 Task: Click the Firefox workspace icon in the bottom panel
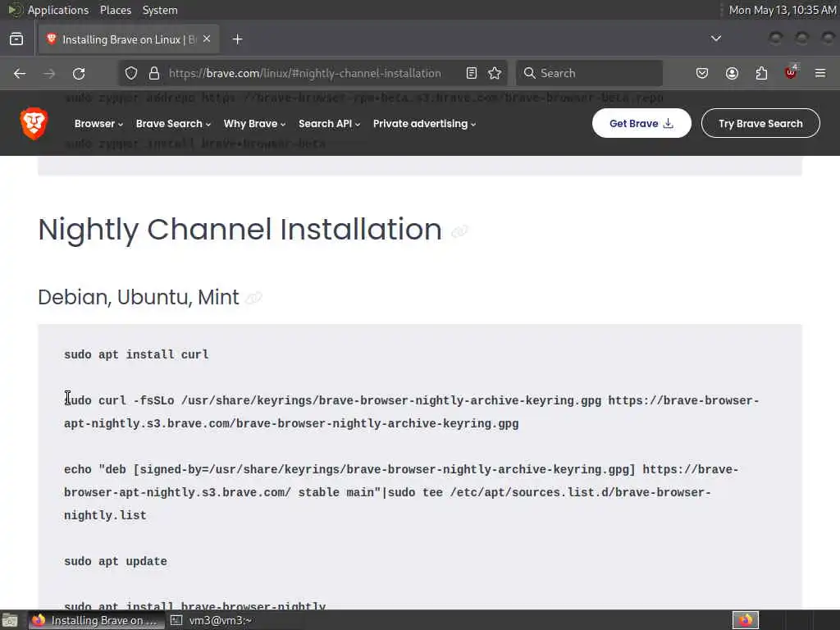[x=746, y=620]
